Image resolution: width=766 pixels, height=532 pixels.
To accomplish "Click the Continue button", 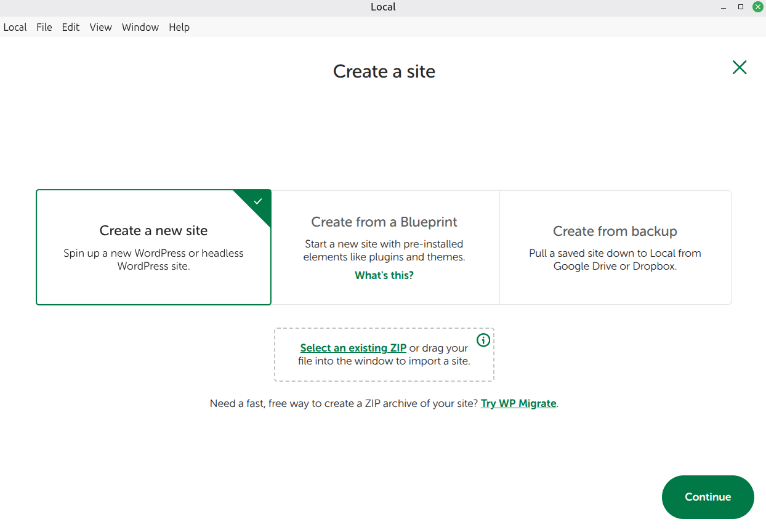I will [708, 497].
